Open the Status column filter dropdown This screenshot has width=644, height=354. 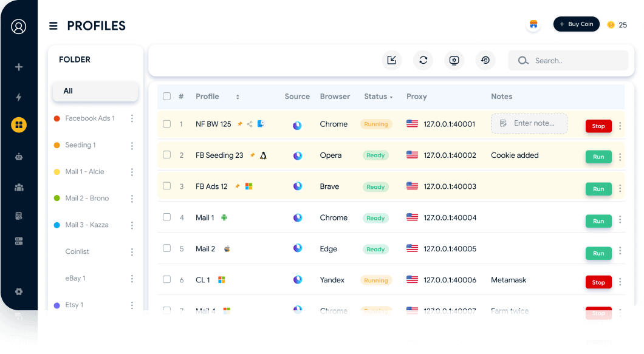click(x=391, y=97)
